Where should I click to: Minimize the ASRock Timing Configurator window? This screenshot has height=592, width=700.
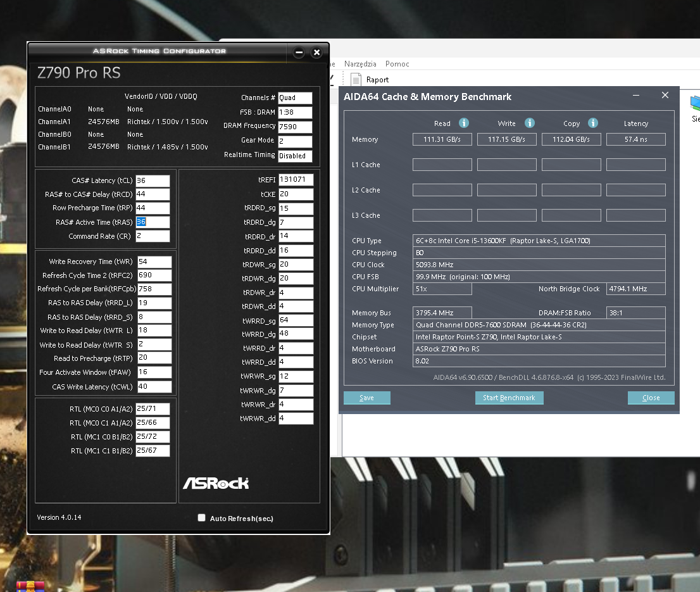(299, 53)
